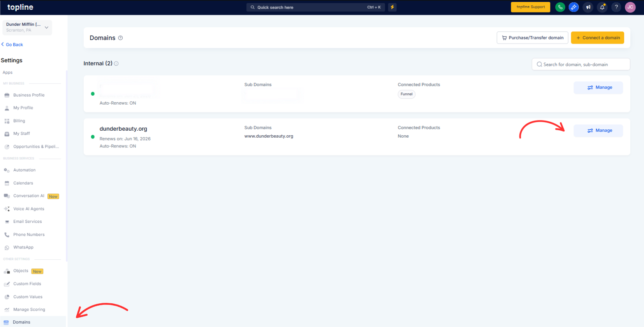The width and height of the screenshot is (644, 327).
Task: Click the Custom Fields edit icon
Action: click(7, 284)
